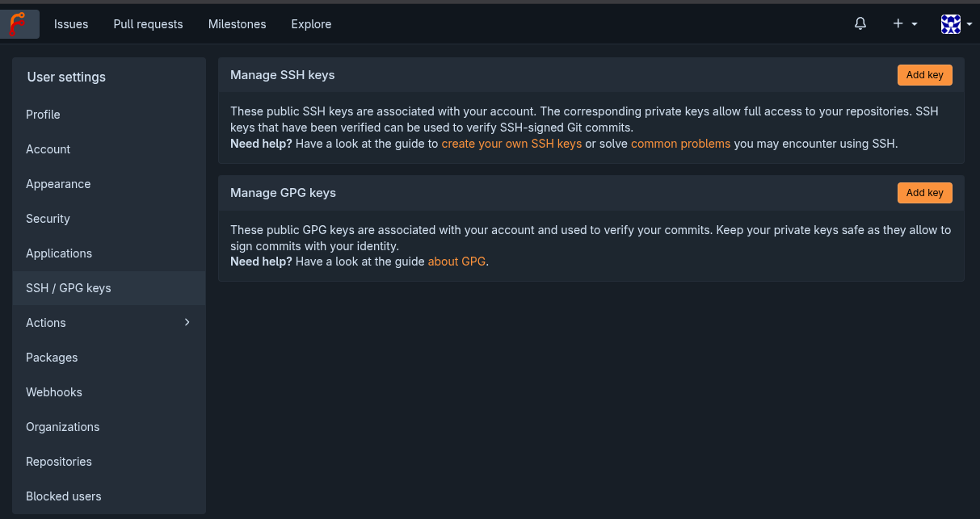Open the plus create menu

[904, 24]
